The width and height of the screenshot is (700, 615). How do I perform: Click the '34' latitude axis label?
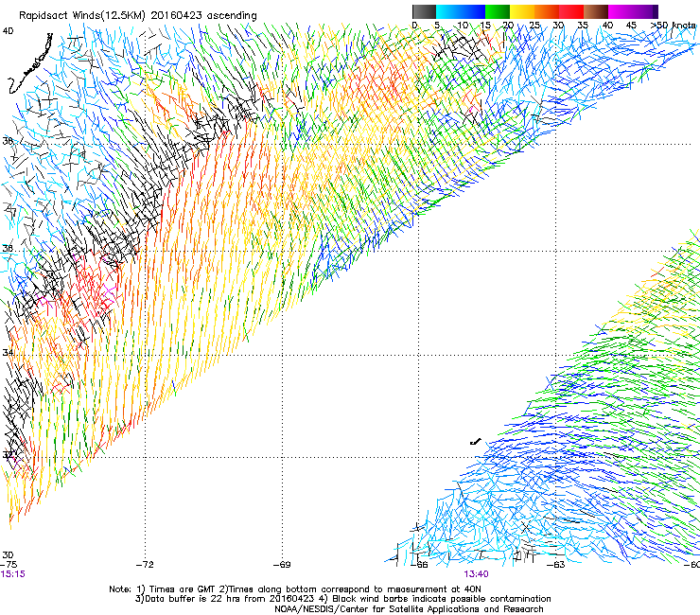8,352
